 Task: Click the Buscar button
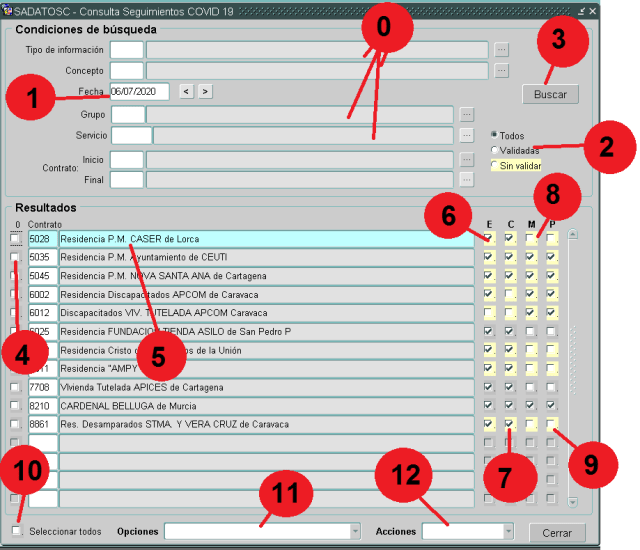coord(550,94)
